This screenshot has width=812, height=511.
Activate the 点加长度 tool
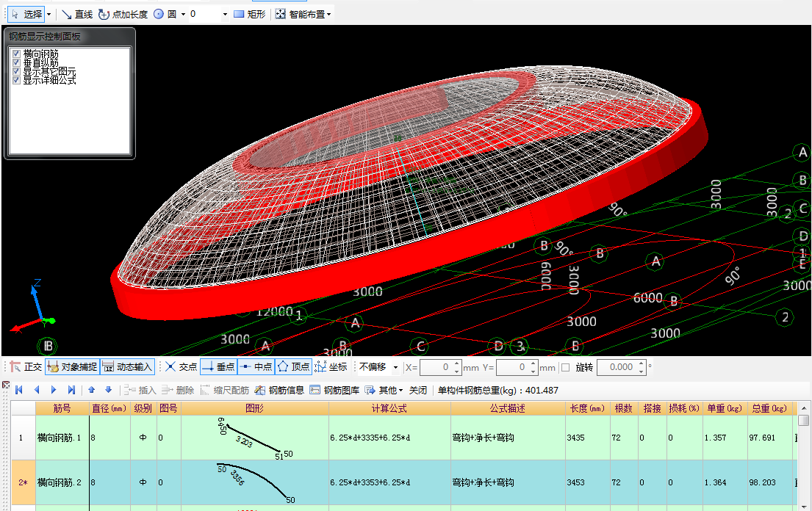(x=123, y=15)
